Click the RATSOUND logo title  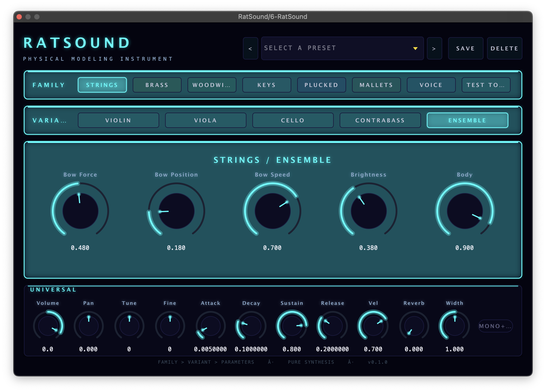tap(77, 43)
